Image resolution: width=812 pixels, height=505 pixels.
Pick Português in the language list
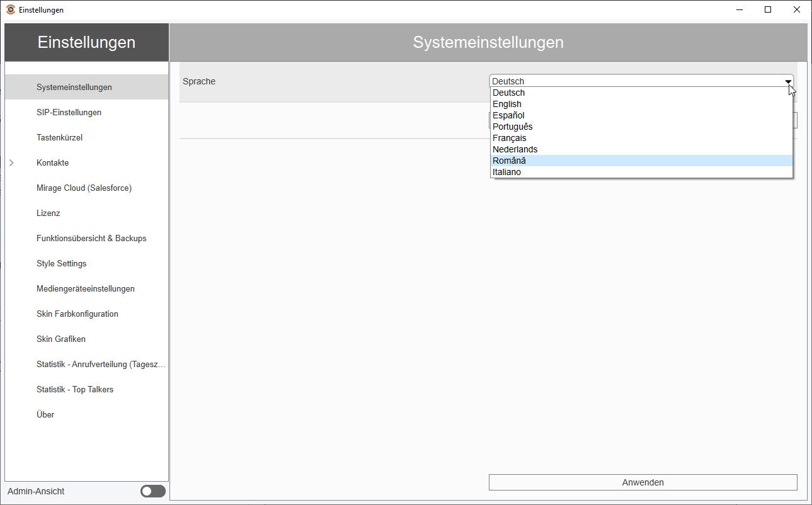[641, 127]
